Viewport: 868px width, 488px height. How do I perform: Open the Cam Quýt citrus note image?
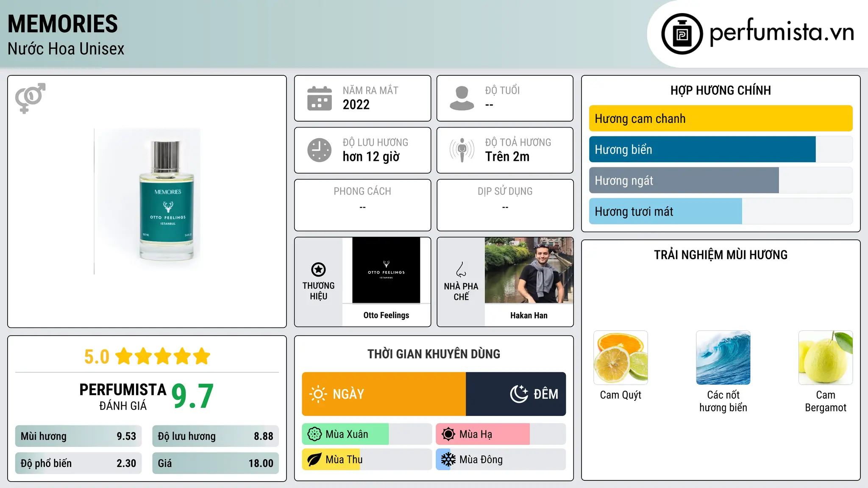click(x=620, y=358)
